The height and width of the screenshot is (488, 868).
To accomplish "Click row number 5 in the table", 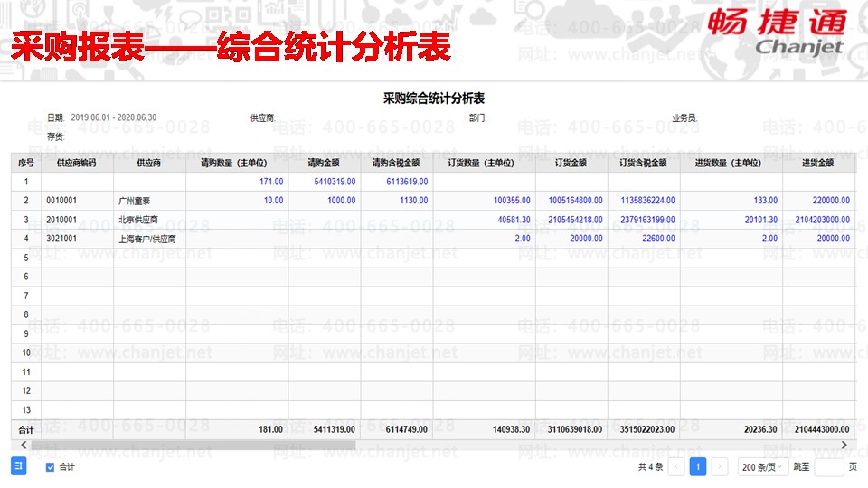I will click(x=26, y=258).
